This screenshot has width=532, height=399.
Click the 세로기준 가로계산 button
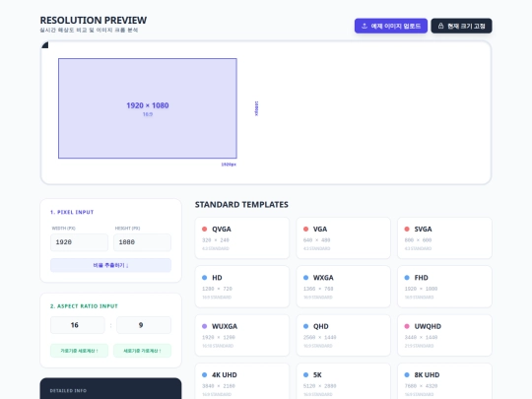(x=142, y=351)
